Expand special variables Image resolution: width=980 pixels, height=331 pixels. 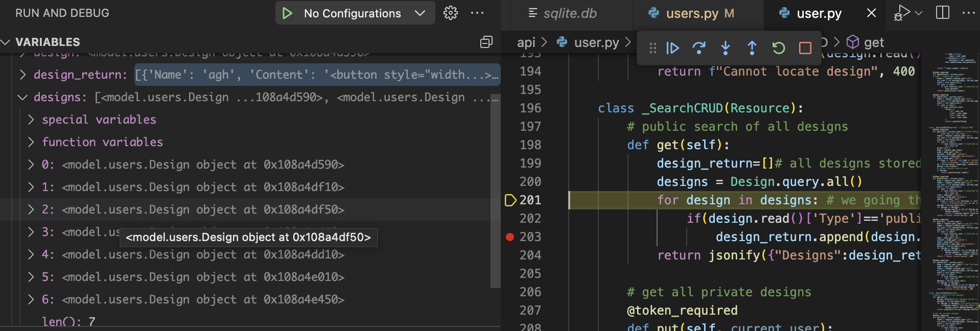point(31,120)
